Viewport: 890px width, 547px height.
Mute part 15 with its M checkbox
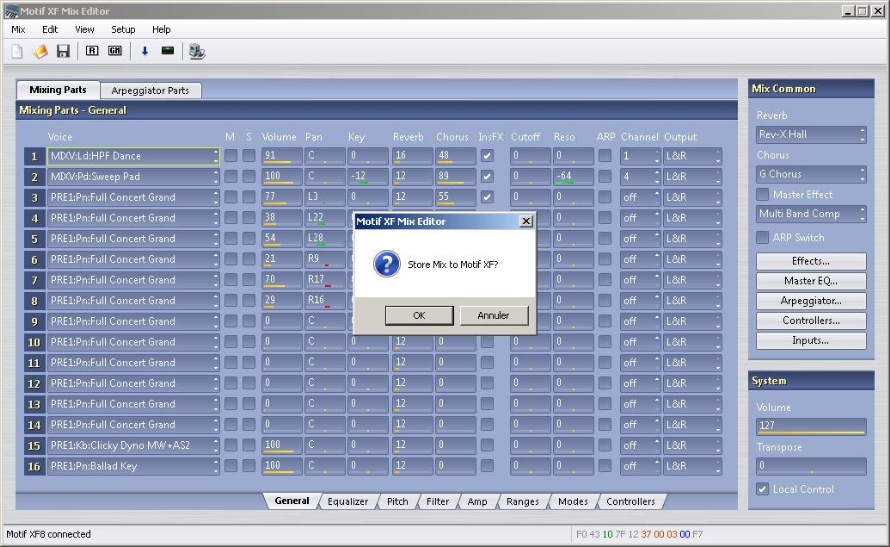coord(230,445)
